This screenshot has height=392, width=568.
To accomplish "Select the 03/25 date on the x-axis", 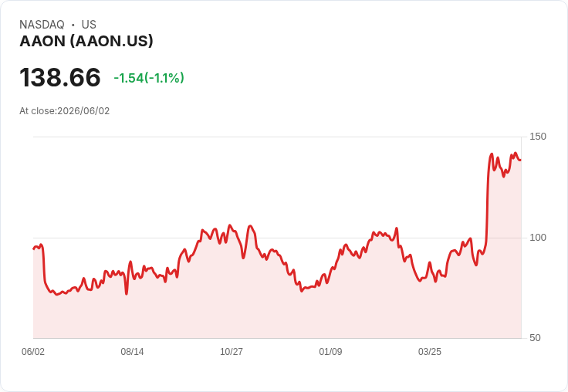I will click(430, 351).
